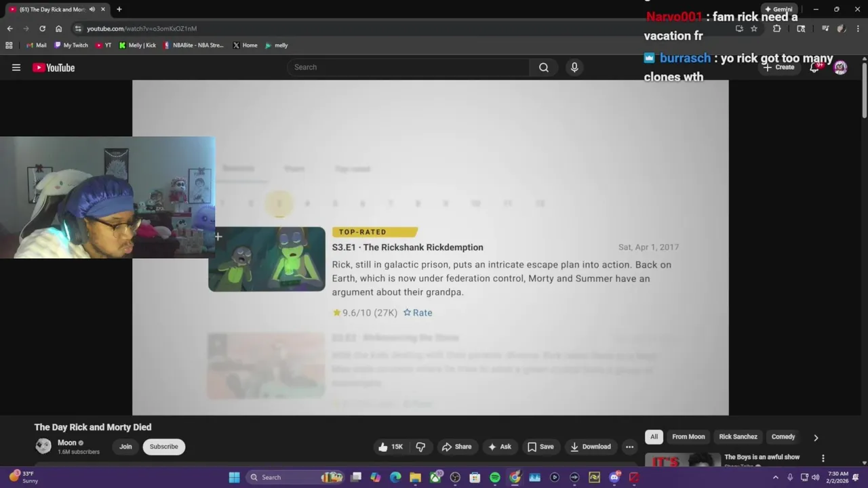Viewport: 868px width, 488px height.
Task: Open more actions three-dot menu under video
Action: coord(629,447)
